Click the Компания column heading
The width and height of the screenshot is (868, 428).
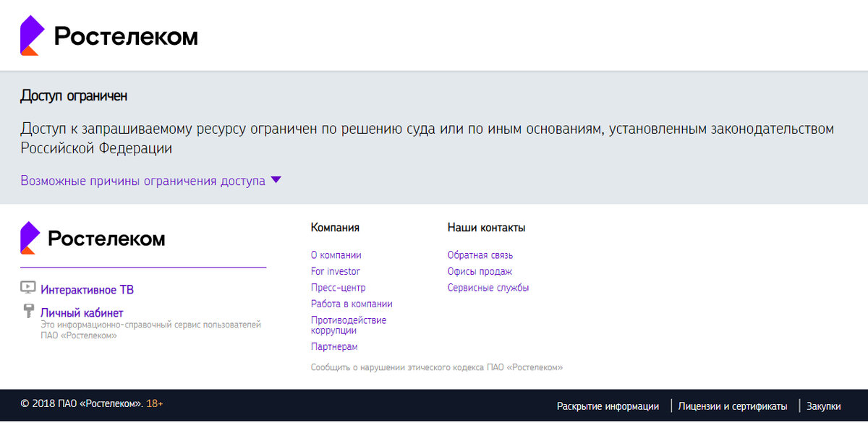(x=335, y=228)
